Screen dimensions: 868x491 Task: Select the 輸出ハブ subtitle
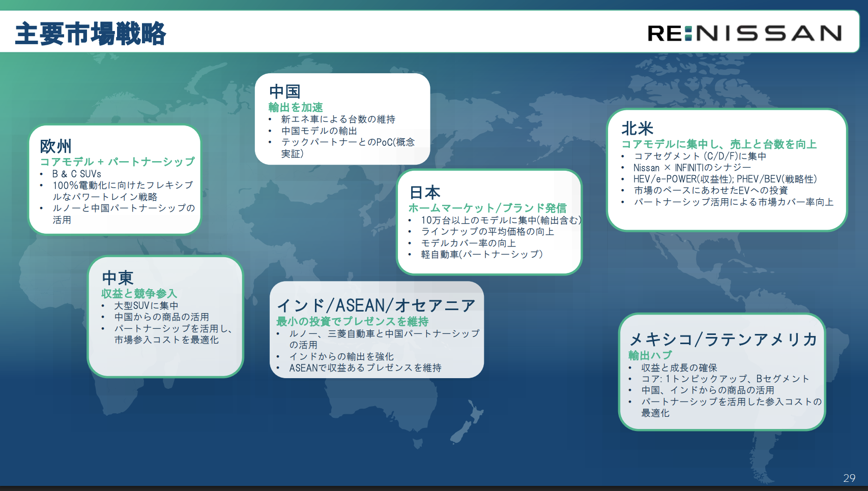tap(650, 355)
